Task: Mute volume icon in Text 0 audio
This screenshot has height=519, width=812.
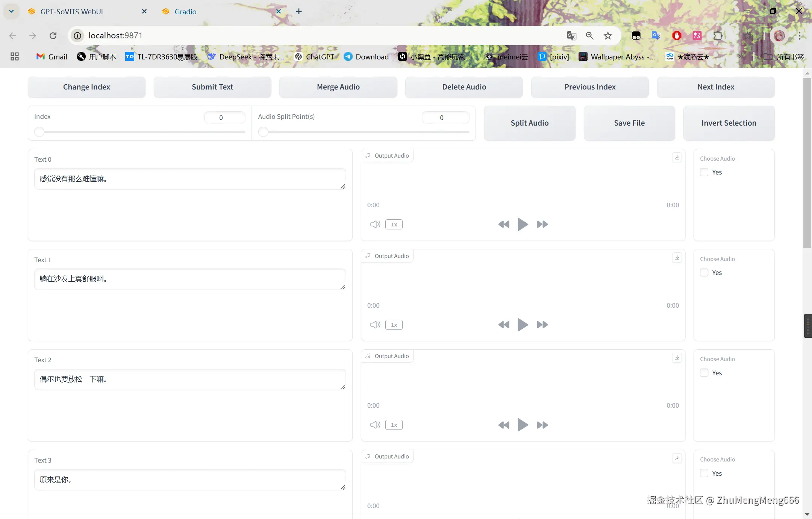Action: point(375,224)
